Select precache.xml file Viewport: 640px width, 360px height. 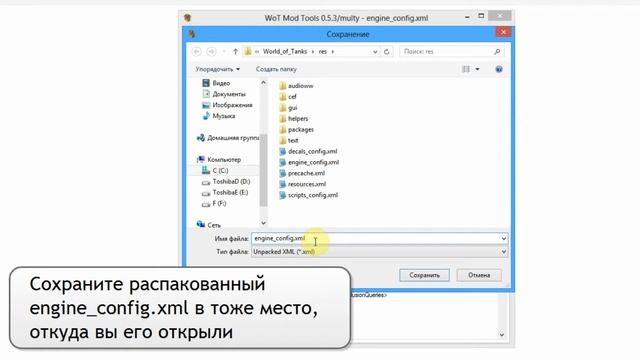(302, 173)
